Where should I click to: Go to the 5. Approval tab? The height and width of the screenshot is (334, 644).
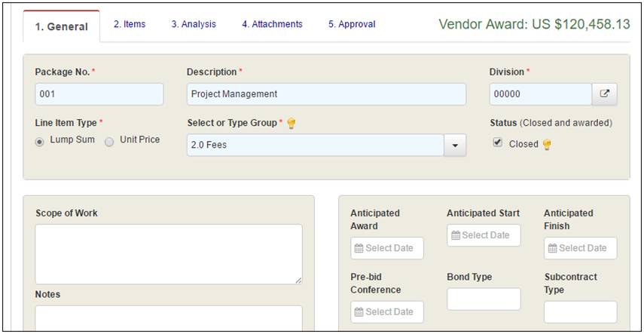pos(352,24)
